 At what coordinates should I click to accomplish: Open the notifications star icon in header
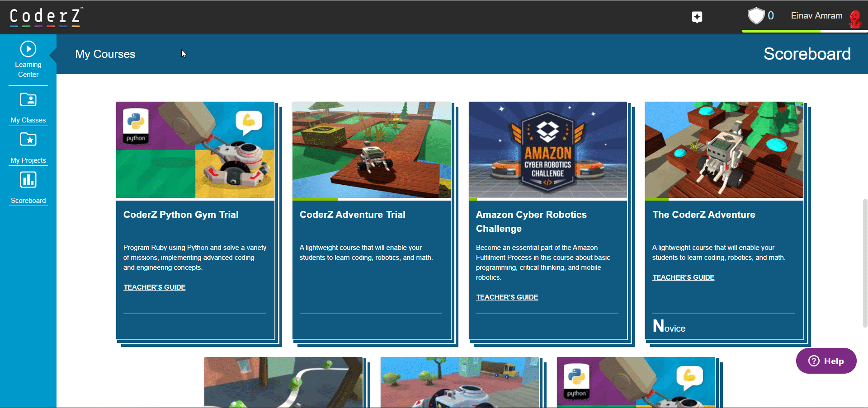click(697, 17)
